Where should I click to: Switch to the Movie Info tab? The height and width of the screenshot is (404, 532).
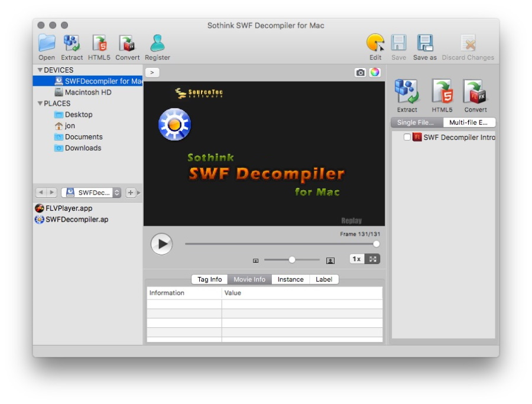(x=249, y=279)
